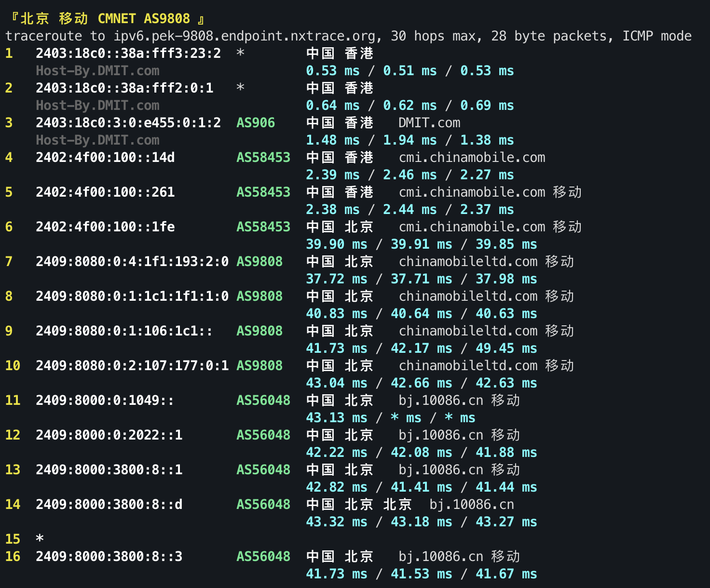Click the AS56048 label on hop 16
Screen dimensions: 710x588
[263, 556]
